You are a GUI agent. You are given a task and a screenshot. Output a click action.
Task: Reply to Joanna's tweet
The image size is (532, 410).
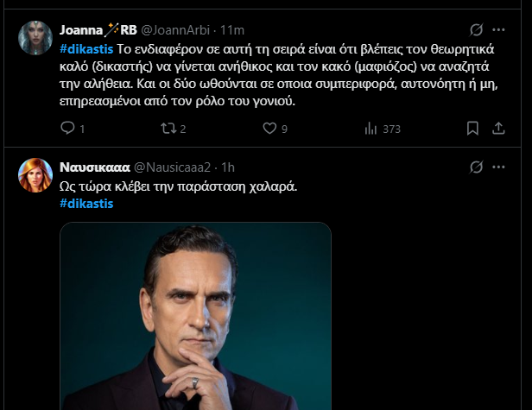point(67,129)
